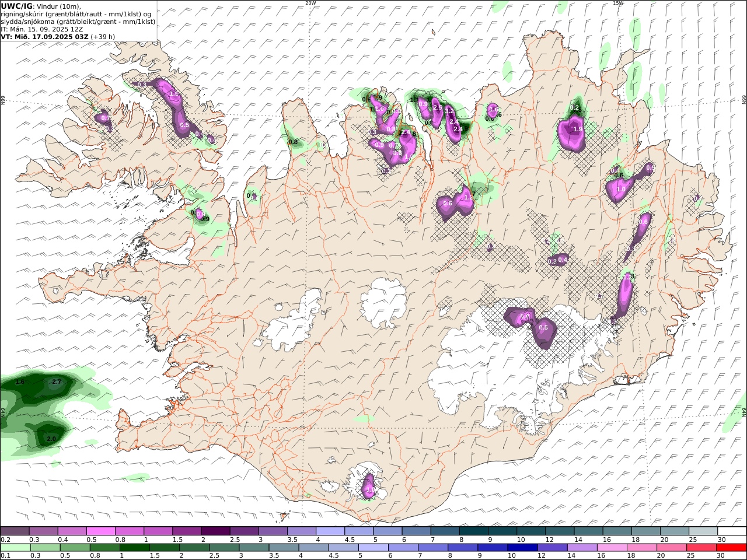
Task: Click the dark mauve 0.2 snow legend swatch
Action: 15,531
